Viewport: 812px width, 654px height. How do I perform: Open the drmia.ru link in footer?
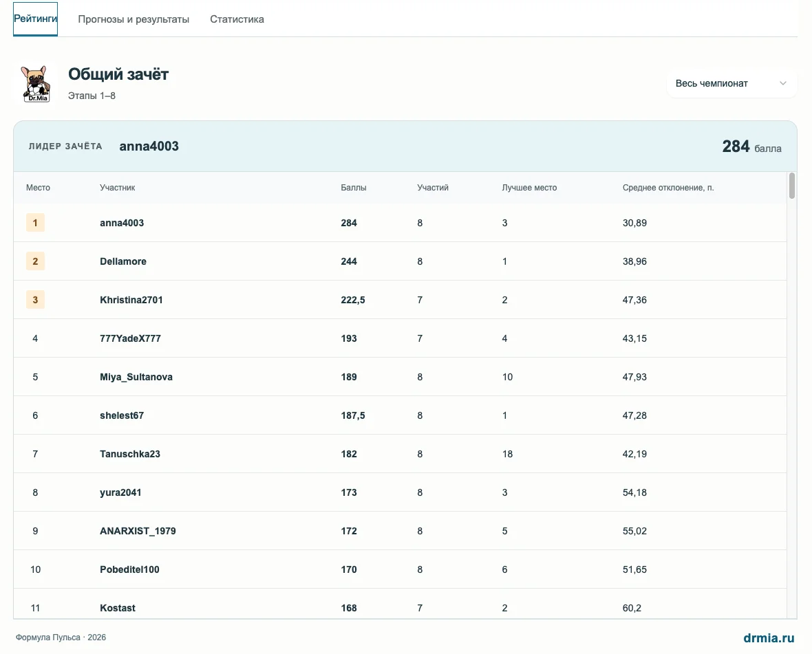point(769,638)
